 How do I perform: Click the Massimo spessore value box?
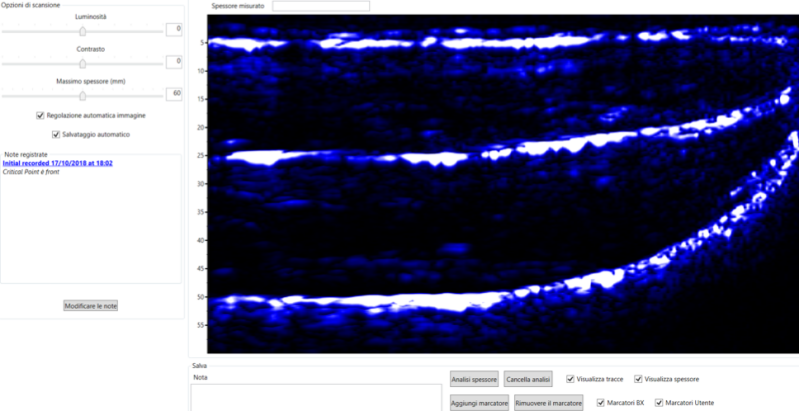click(173, 93)
